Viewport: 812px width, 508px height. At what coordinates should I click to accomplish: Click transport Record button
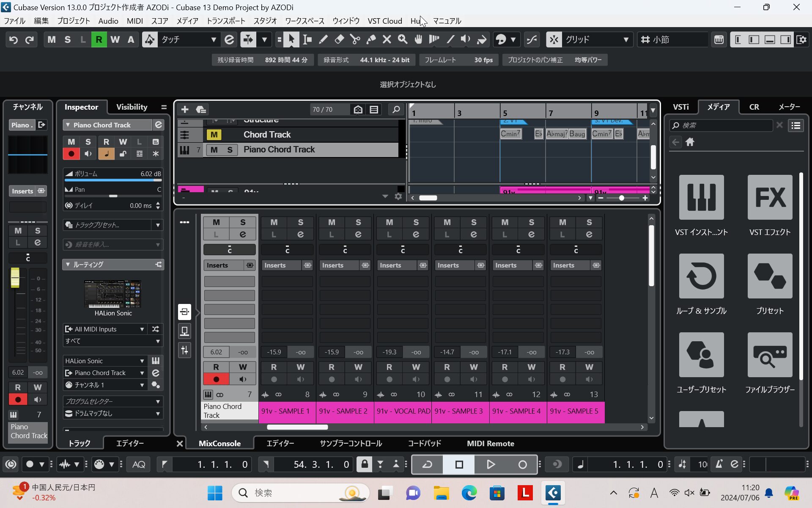point(522,465)
